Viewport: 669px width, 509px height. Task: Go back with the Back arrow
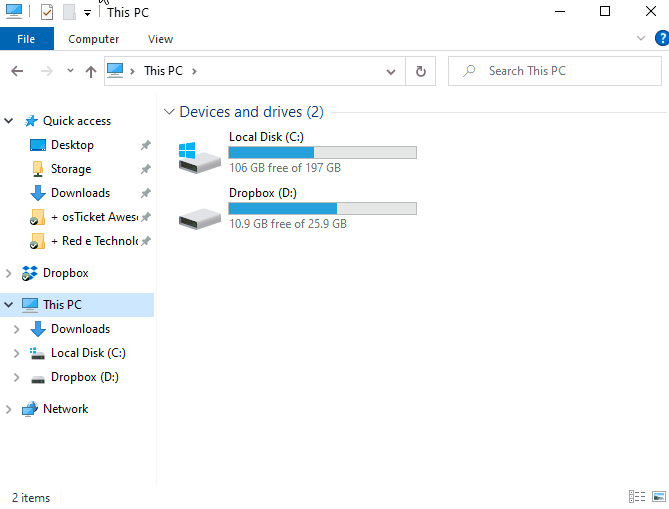point(17,71)
